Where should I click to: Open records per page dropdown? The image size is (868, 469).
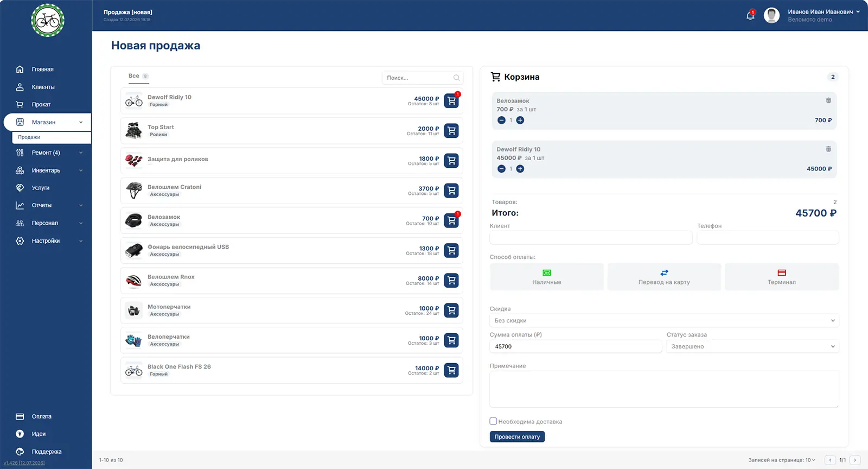[x=810, y=460]
